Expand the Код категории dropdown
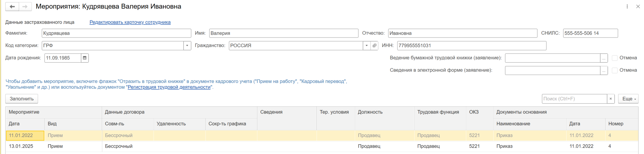The height and width of the screenshot is (154, 644). [187, 46]
